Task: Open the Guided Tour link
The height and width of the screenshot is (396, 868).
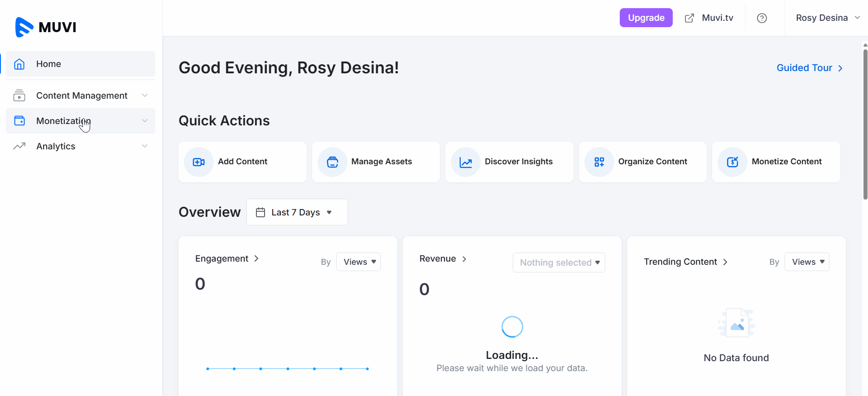Action: 809,68
